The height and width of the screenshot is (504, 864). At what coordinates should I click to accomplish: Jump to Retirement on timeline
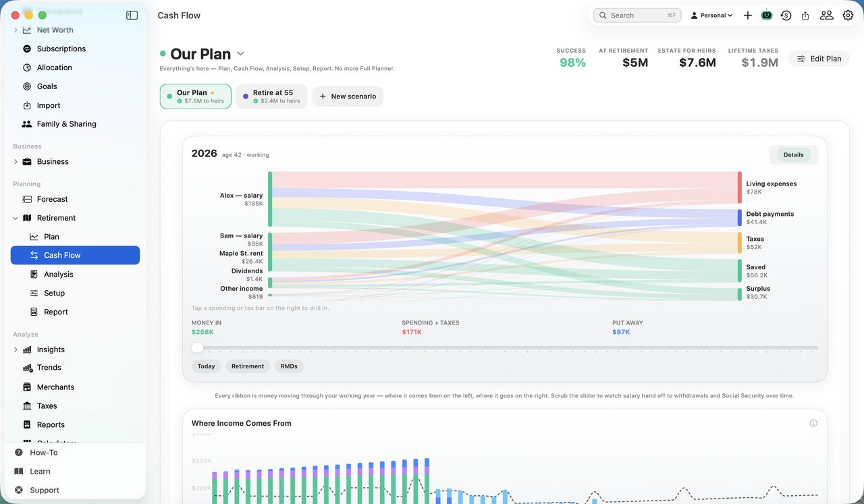(248, 366)
